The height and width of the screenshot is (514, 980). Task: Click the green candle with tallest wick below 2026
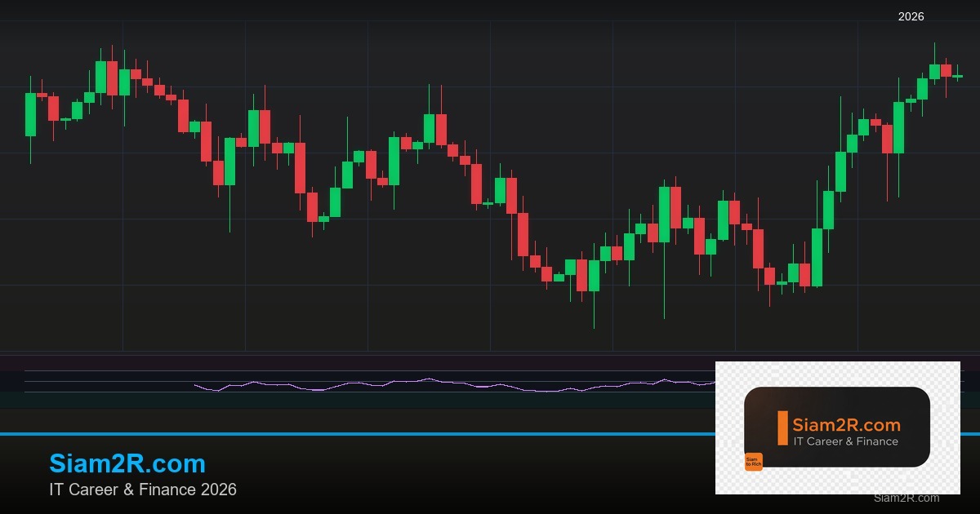tap(899, 127)
